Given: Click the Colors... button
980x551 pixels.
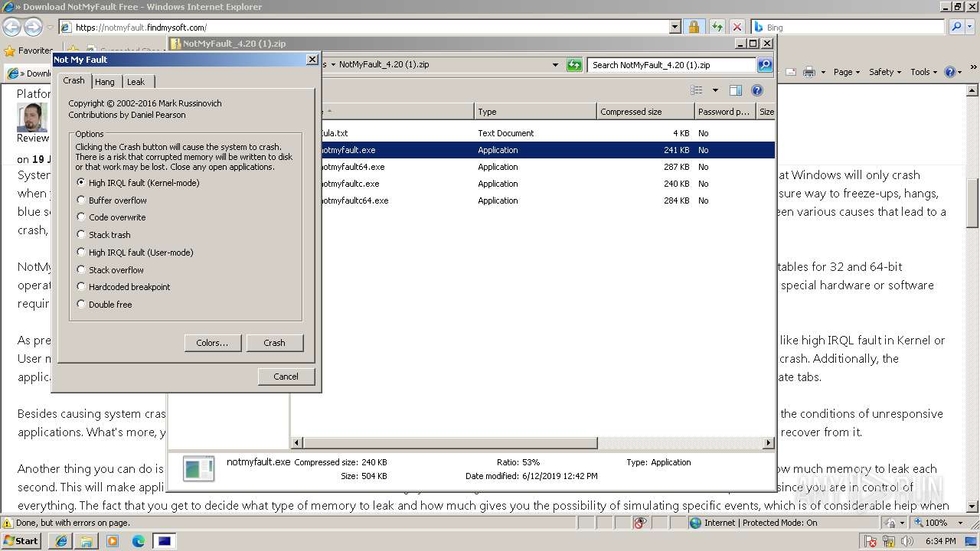Looking at the screenshot, I should tap(213, 343).
